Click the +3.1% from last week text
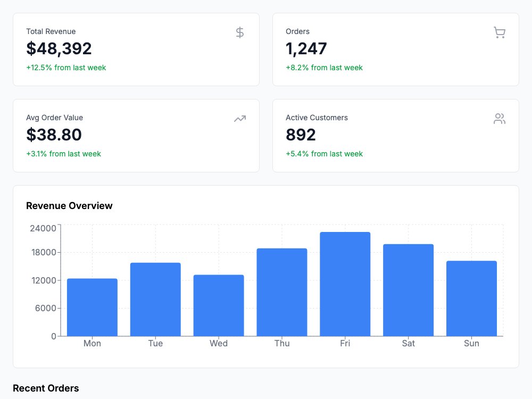Viewport: 532px width, 399px height. click(63, 154)
